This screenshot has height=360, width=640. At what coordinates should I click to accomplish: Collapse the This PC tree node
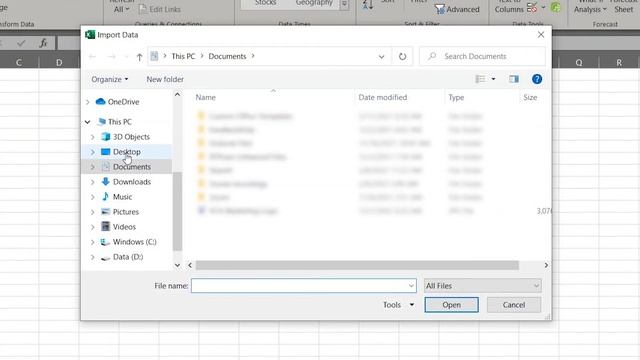87,122
